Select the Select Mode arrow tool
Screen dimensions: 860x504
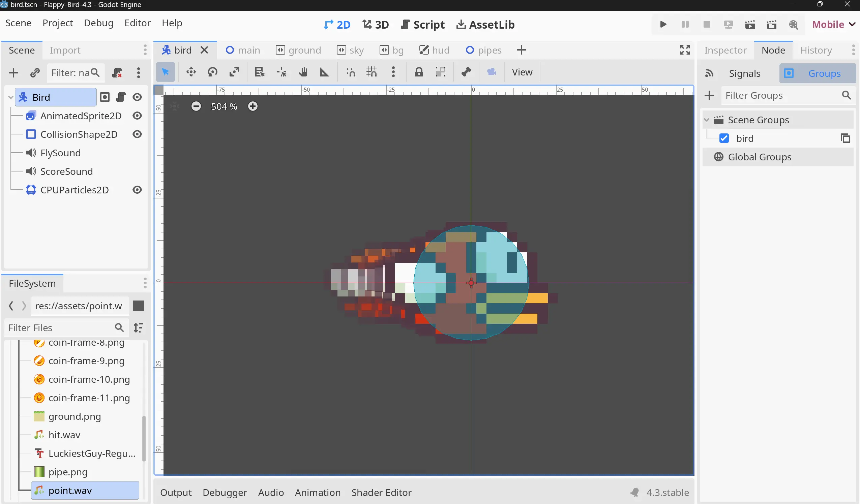click(x=165, y=72)
